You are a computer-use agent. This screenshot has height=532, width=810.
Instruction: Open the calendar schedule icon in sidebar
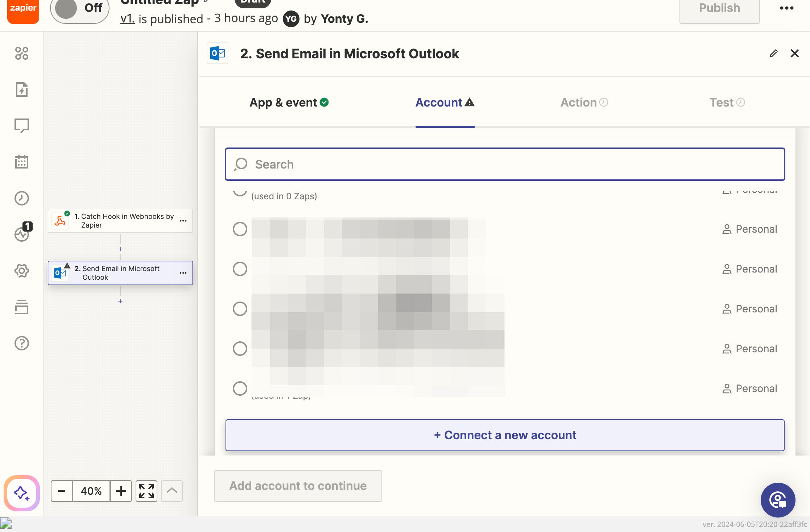[x=22, y=162]
